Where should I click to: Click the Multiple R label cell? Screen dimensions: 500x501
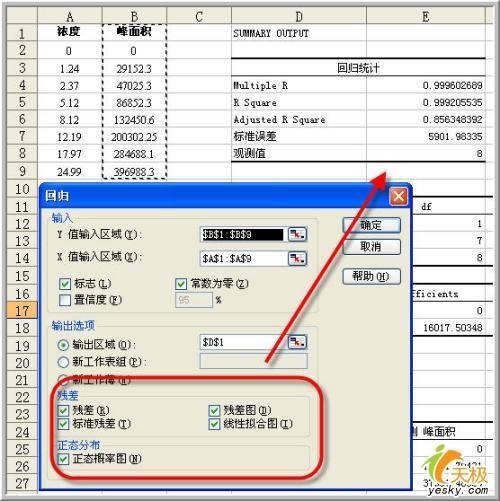[x=299, y=85]
